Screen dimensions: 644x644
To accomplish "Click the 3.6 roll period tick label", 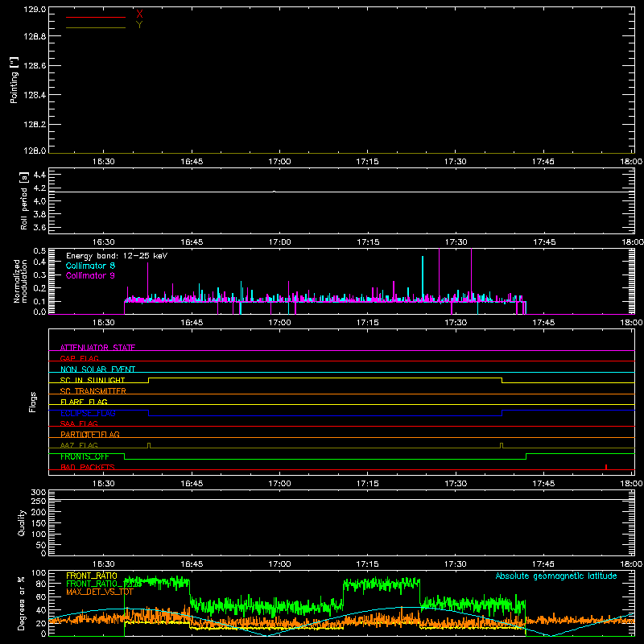I will tap(39, 227).
